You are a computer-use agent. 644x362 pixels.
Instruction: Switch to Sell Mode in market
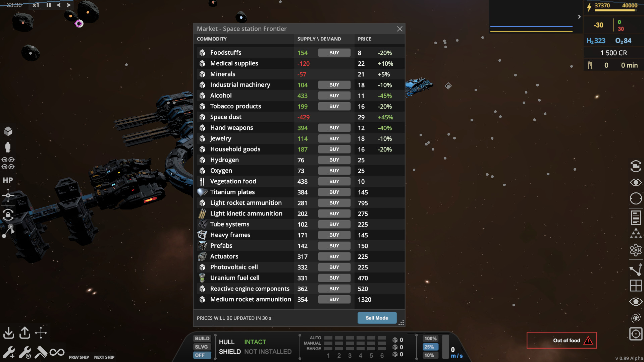tap(377, 318)
